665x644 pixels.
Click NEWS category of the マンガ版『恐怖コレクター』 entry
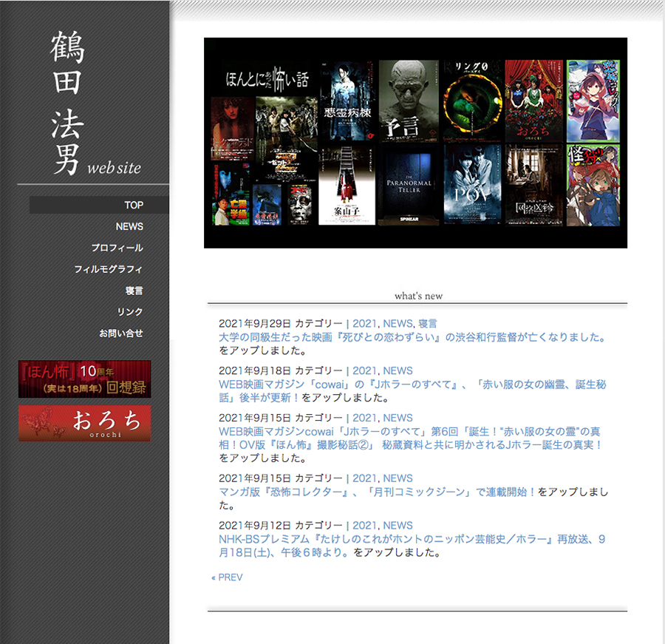click(398, 478)
